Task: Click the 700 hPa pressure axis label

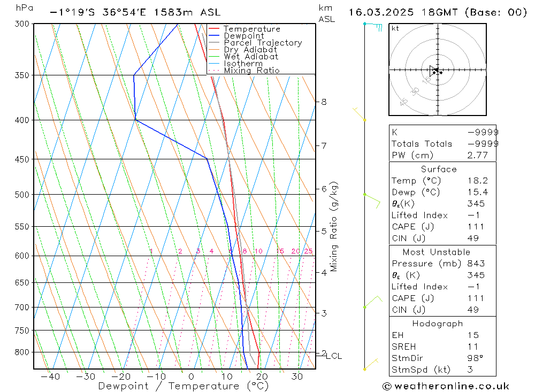Action: click(x=22, y=308)
